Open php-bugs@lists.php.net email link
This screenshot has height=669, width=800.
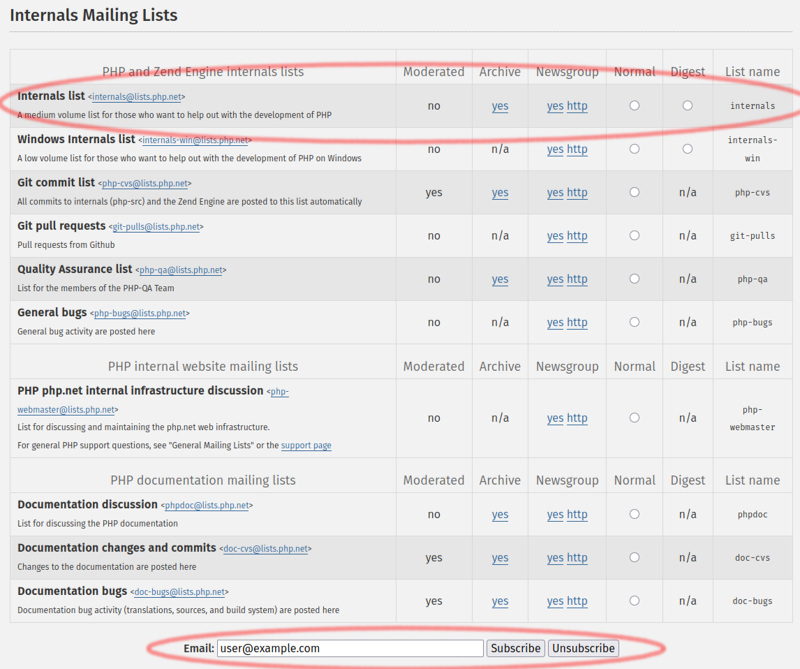140,314
